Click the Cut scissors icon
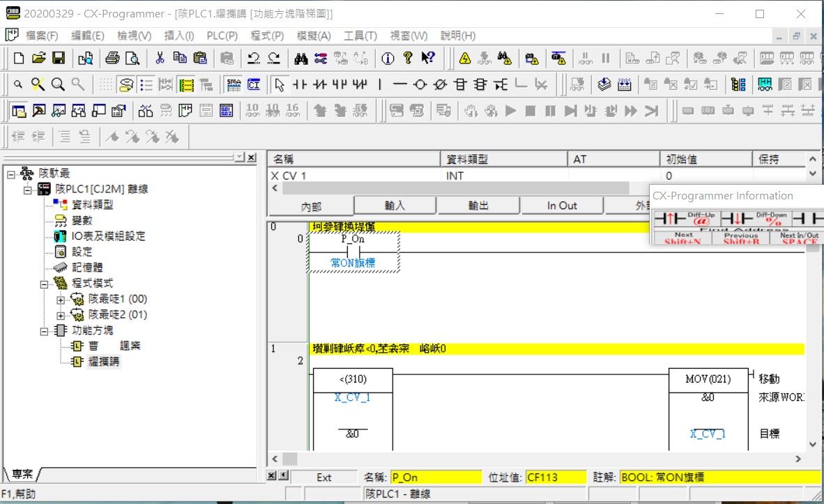This screenshot has width=824, height=504. [x=160, y=59]
